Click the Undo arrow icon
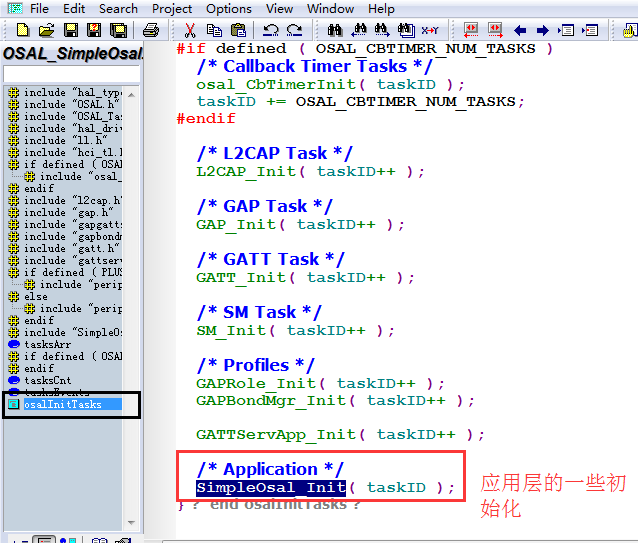Screen dimensions: 638x543 [273, 30]
